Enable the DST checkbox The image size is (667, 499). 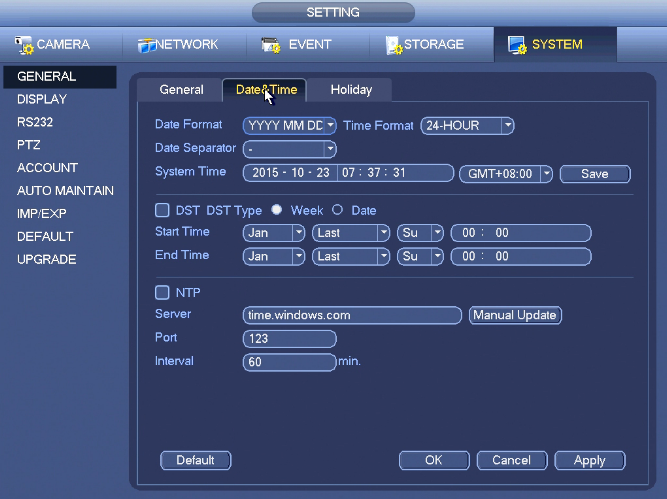[162, 210]
